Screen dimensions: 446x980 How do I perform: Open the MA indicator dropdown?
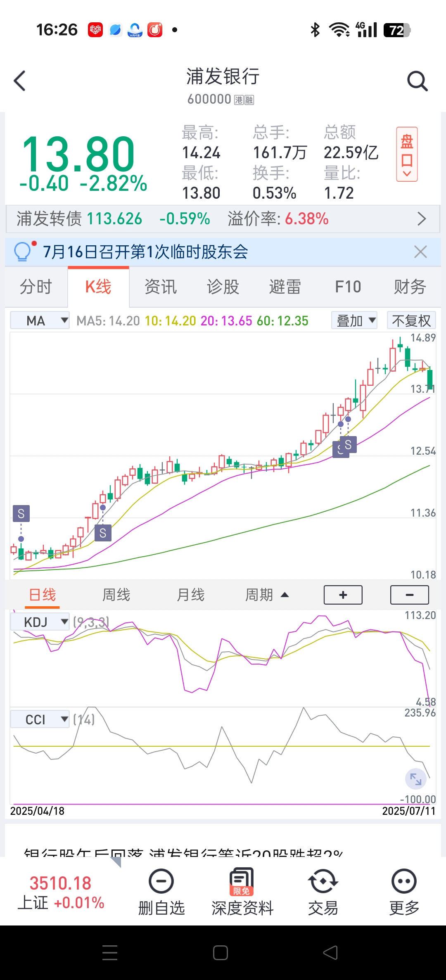tap(40, 320)
